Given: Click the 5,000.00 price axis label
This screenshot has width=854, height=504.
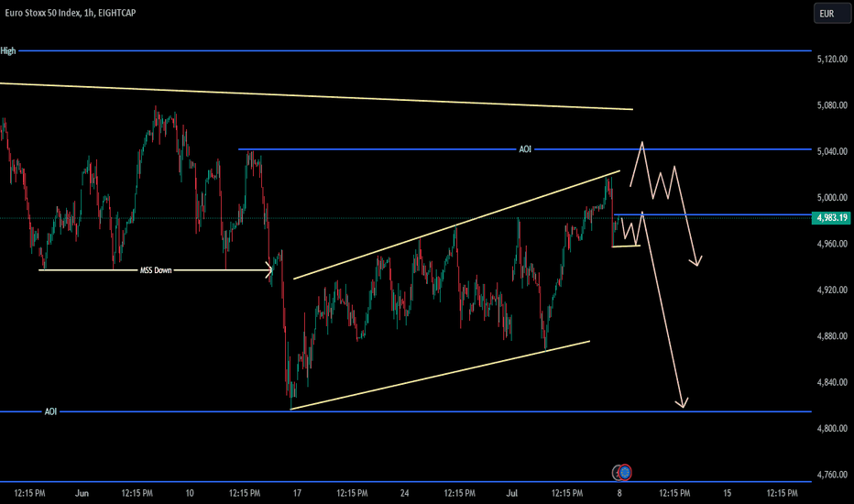Looking at the screenshot, I should pos(832,198).
